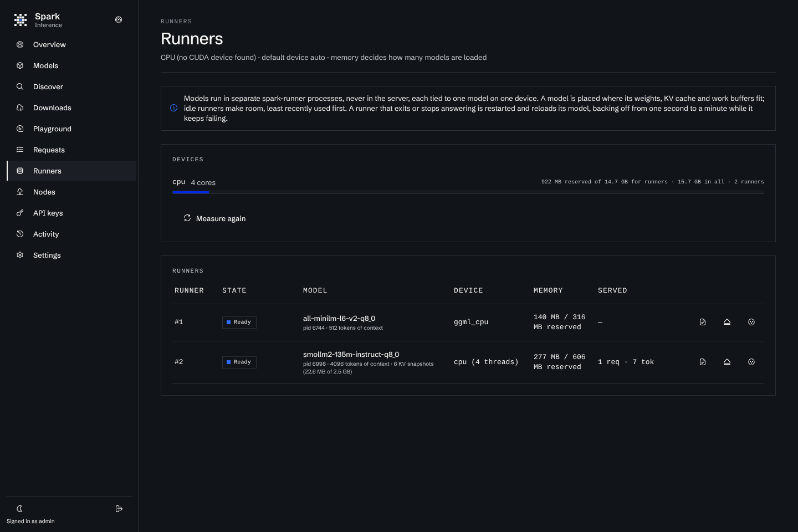This screenshot has width=798, height=532.
Task: Select model name all-minilm-l6-v2-q8_0
Action: pyautogui.click(x=339, y=319)
